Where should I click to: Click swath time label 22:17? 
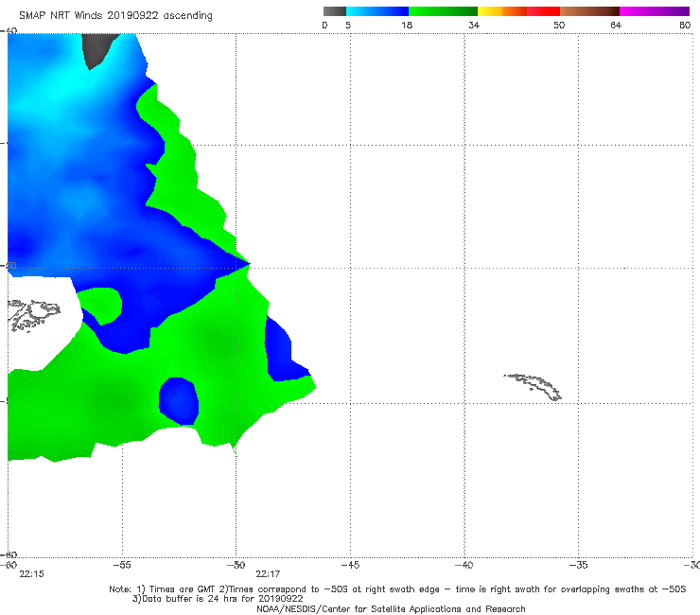(x=268, y=574)
